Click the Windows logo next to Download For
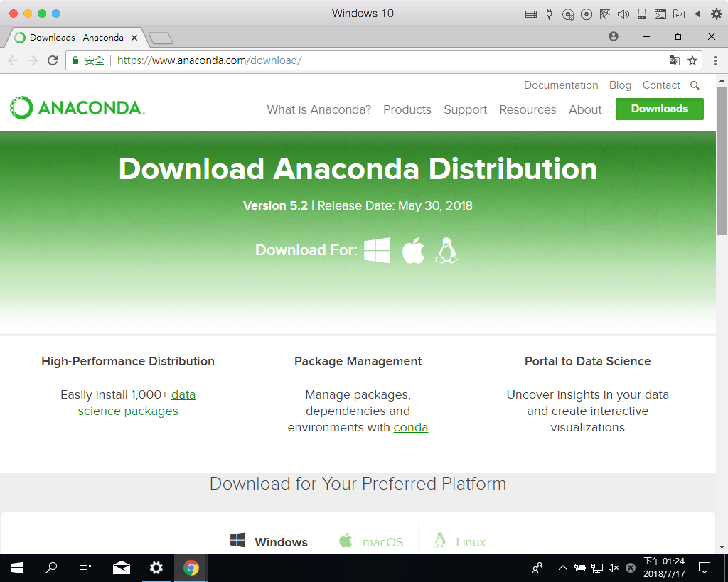The image size is (728, 582). (x=377, y=250)
